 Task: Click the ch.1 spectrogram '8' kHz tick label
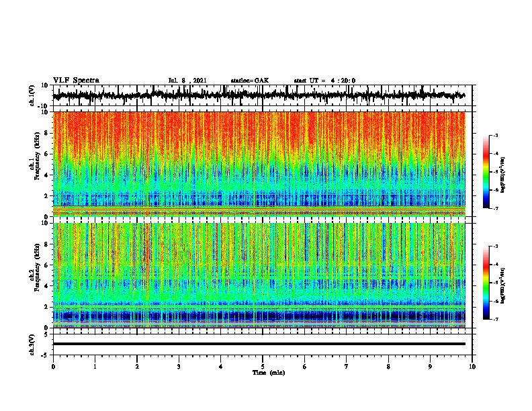click(47, 133)
